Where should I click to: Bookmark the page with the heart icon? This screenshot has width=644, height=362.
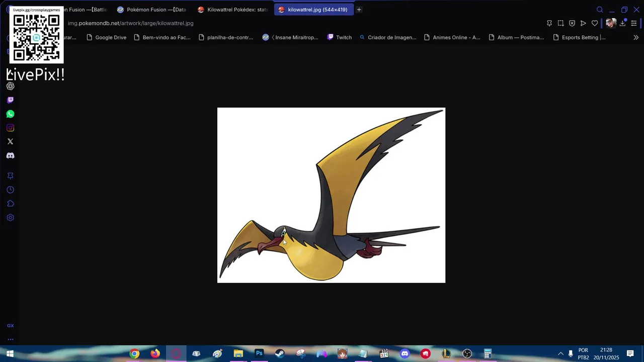[595, 23]
